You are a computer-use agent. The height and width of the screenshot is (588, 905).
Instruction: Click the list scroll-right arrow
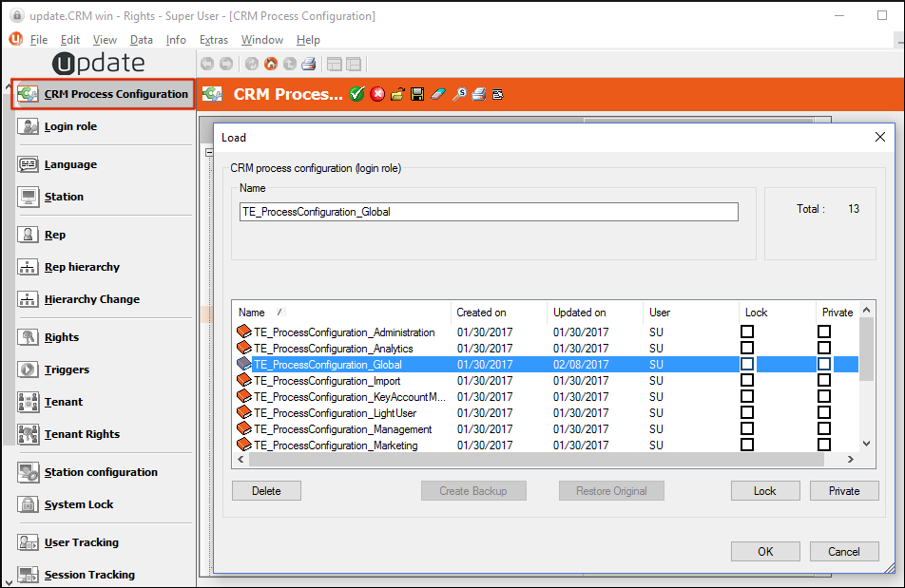850,460
